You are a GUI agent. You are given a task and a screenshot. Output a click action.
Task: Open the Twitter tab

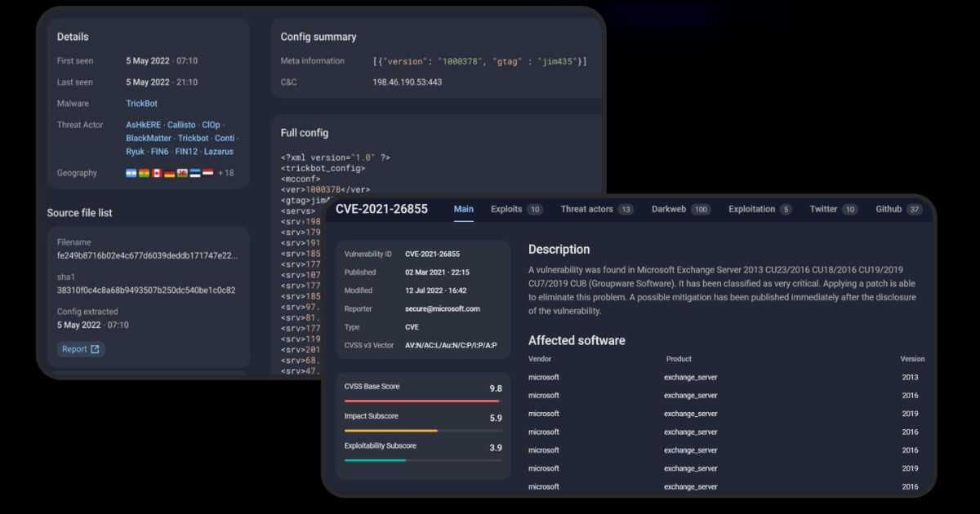coord(823,209)
